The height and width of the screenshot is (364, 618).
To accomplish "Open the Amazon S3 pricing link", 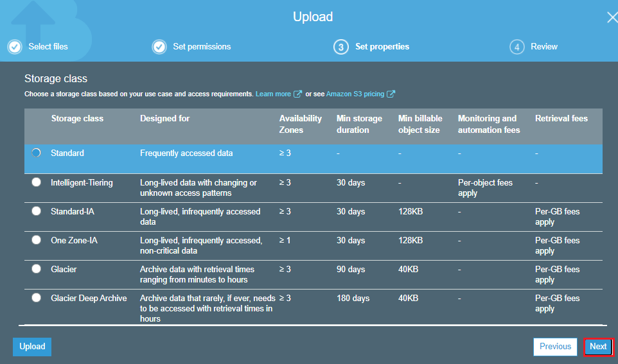I will click(x=355, y=94).
